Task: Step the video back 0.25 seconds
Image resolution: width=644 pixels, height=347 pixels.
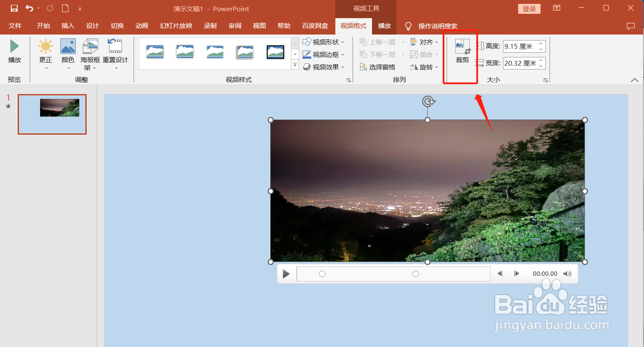Action: click(500, 274)
